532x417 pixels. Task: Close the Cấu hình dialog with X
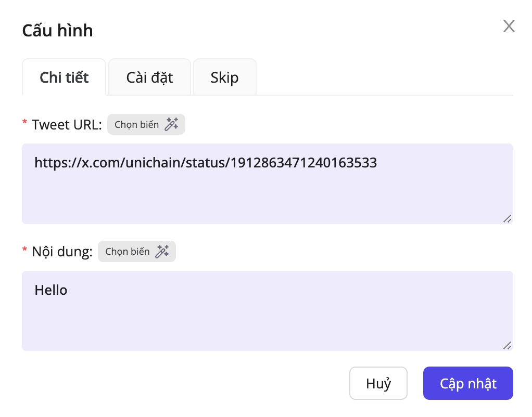pyautogui.click(x=509, y=27)
